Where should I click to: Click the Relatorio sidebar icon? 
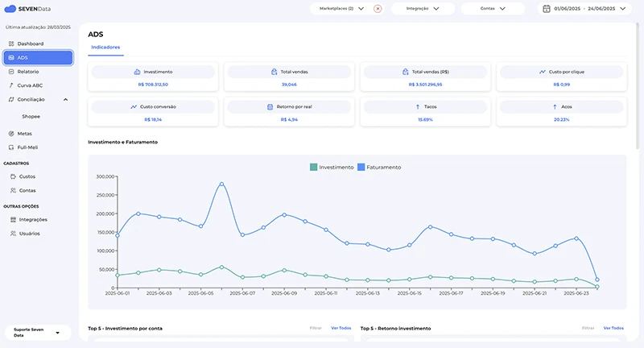tap(11, 72)
